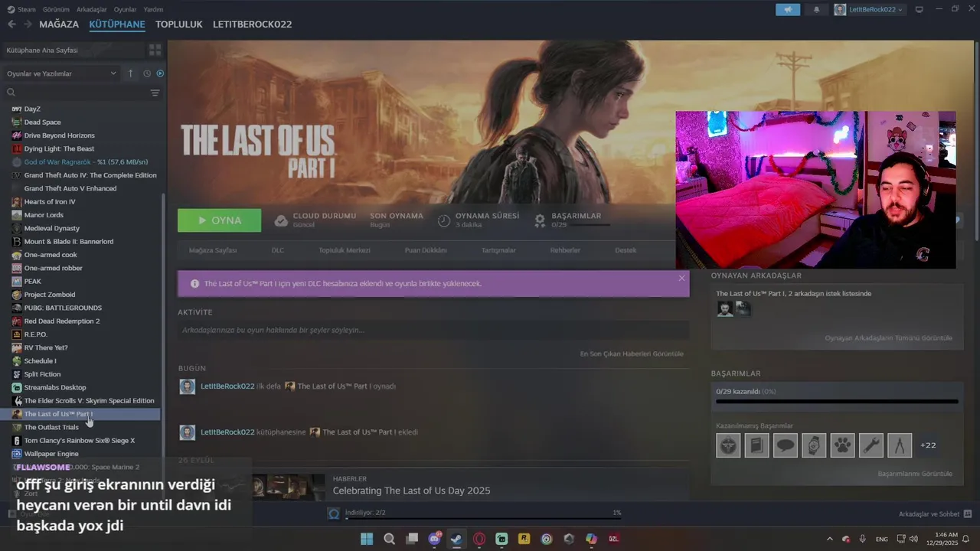The width and height of the screenshot is (980, 551).
Task: Open the advanced filter options icon
Action: (155, 93)
